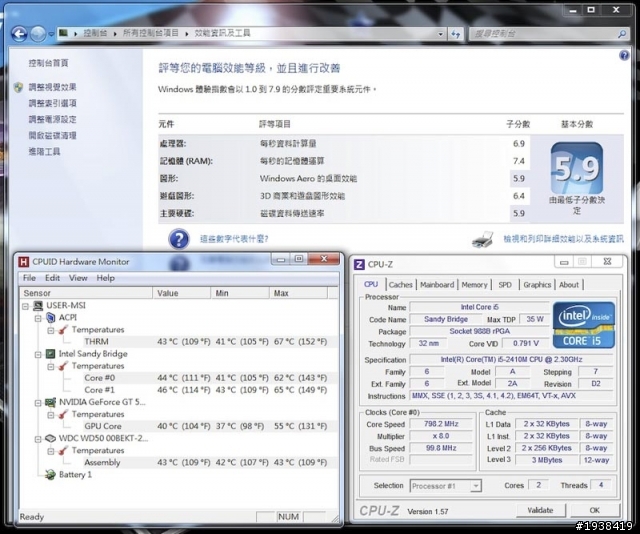Collapse Temperatures under ACPI
This screenshot has height=534, width=640.
click(x=51, y=330)
